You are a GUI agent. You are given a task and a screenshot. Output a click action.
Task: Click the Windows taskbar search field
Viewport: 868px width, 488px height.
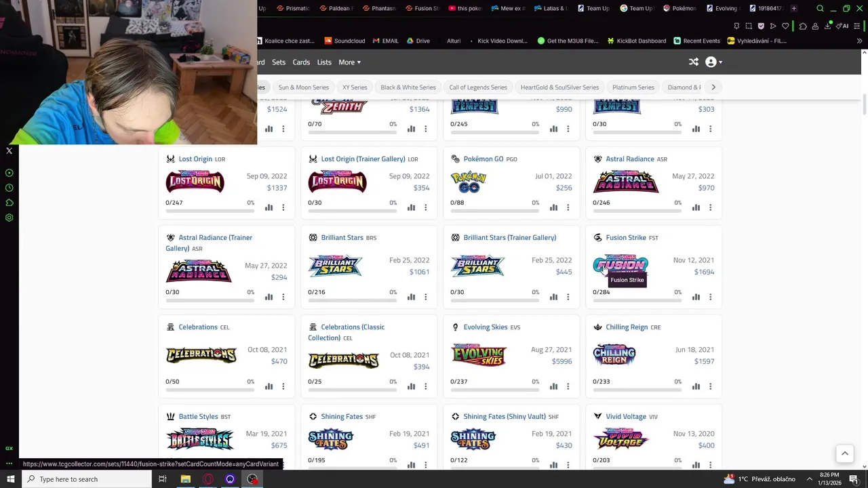[87, 479]
